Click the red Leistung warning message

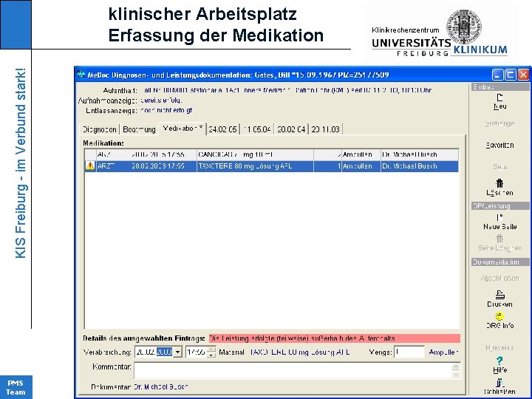point(334,338)
